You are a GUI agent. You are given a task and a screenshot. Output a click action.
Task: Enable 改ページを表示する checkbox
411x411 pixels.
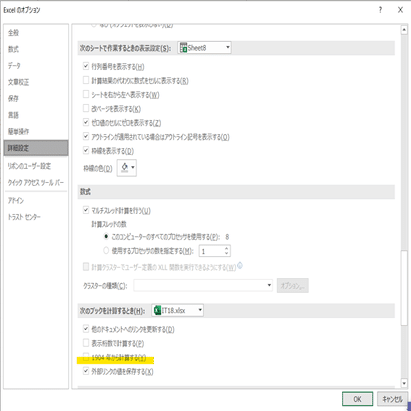point(86,108)
